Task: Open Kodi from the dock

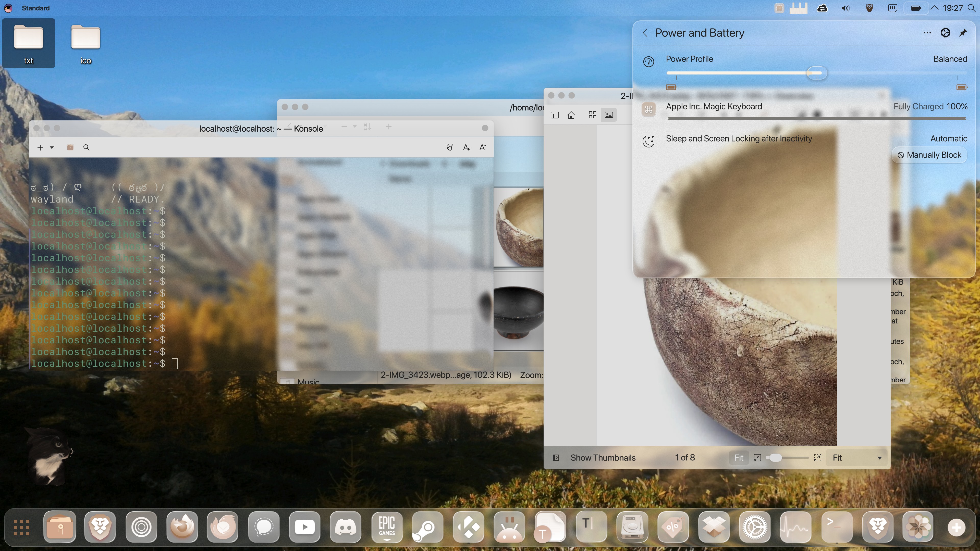Action: [468, 527]
